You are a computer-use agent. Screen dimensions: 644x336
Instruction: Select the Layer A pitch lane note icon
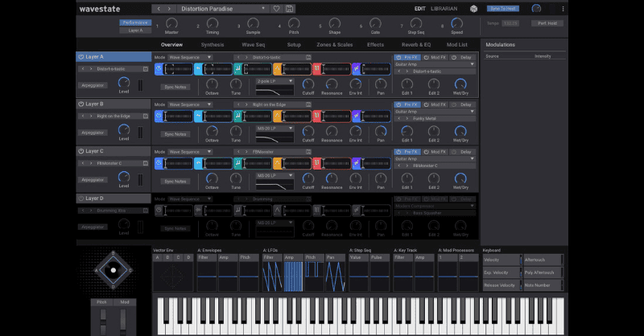[x=237, y=69]
